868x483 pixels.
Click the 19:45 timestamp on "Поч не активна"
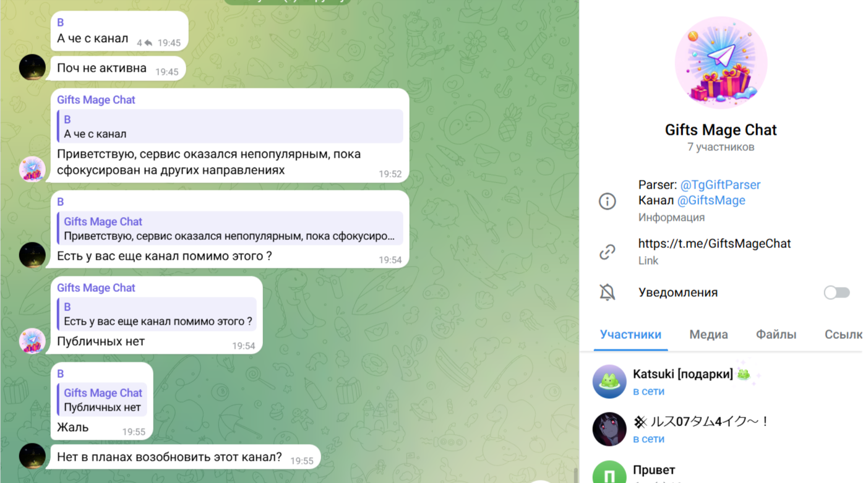coord(166,72)
